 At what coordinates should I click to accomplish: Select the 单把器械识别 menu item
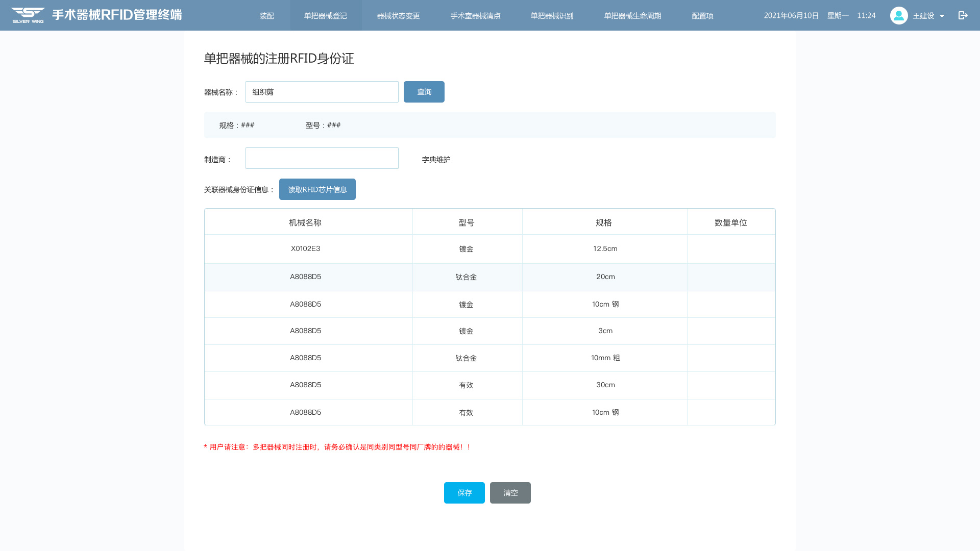[x=552, y=16]
